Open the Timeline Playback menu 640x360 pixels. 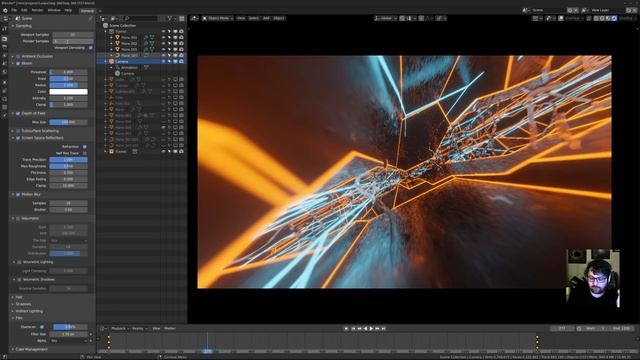(120, 329)
